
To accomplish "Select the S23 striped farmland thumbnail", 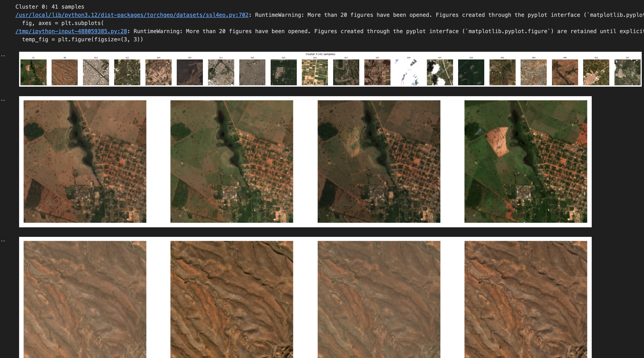I will (315, 72).
